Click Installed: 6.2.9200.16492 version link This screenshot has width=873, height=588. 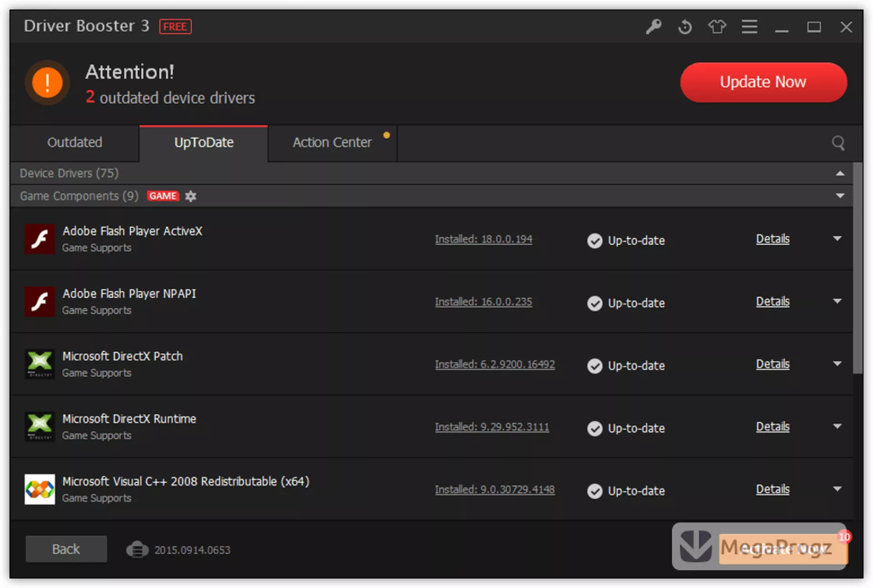point(495,364)
